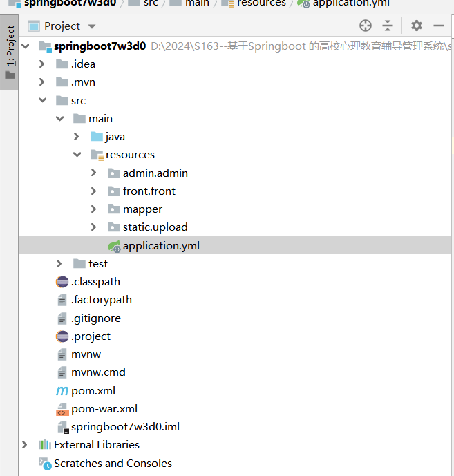The image size is (454, 476).
Task: Select the .gitignore file
Action: pyautogui.click(x=95, y=318)
